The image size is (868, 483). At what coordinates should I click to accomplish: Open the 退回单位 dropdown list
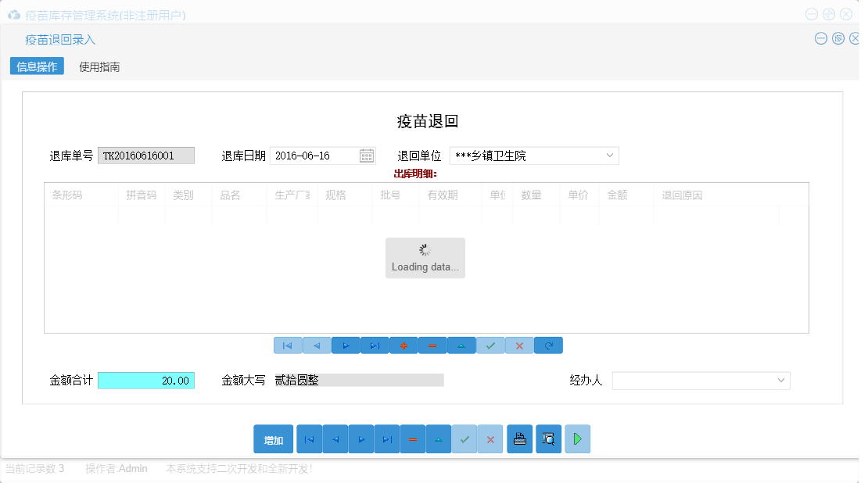pos(610,156)
